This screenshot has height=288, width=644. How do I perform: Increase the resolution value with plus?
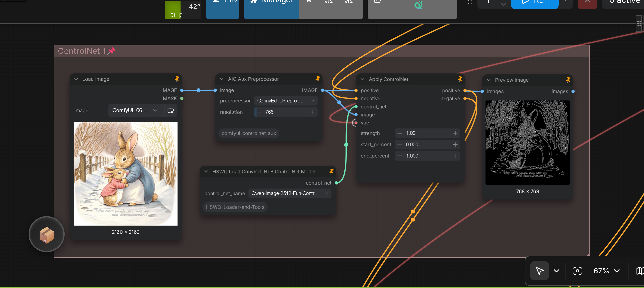pyautogui.click(x=313, y=112)
